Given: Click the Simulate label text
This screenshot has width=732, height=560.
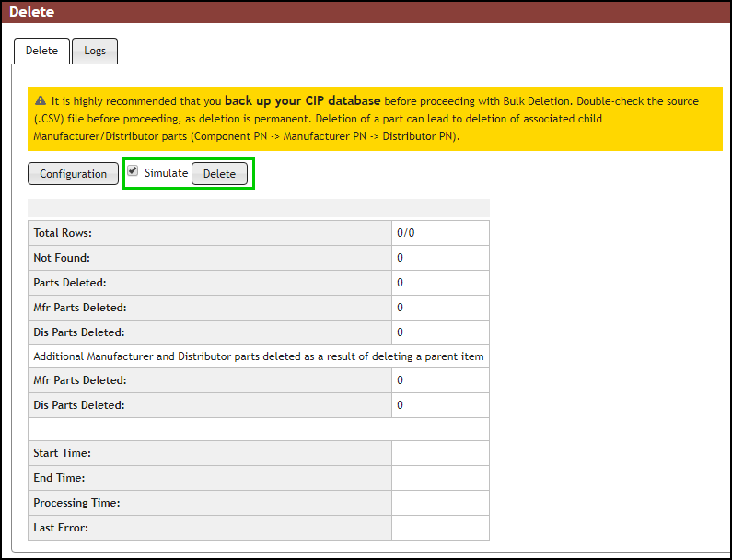Looking at the screenshot, I should [166, 173].
